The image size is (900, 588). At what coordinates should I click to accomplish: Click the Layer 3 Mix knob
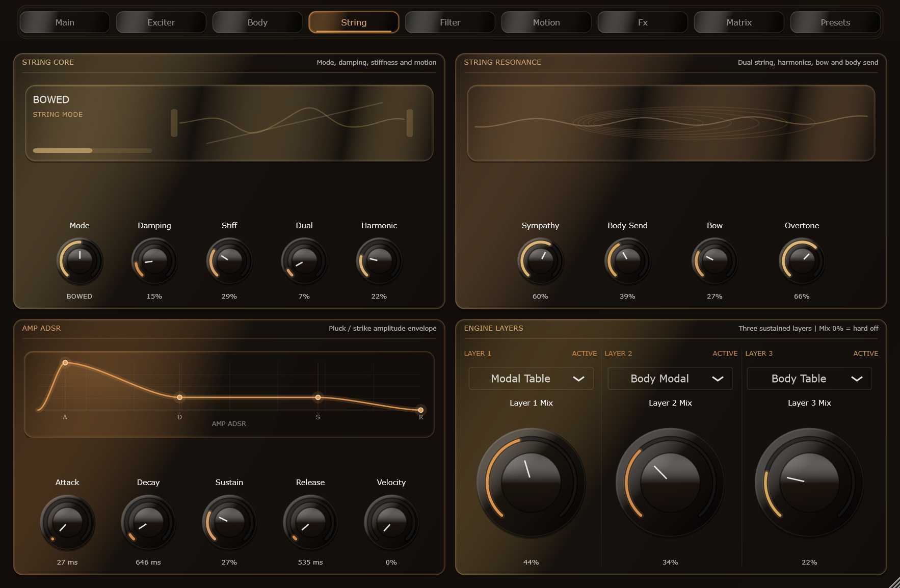pos(809,483)
